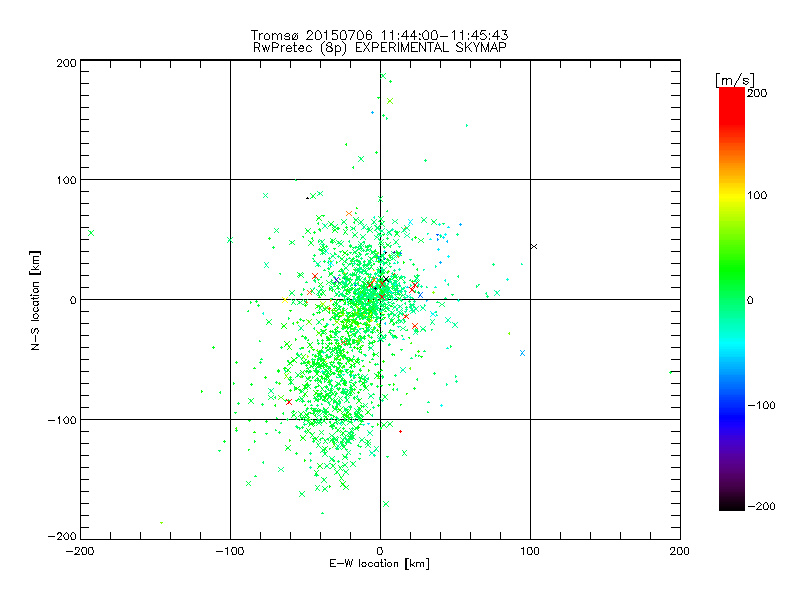Image resolution: width=800 pixels, height=600 pixels.
Task: Click the colorbar '100' label
Action: (x=757, y=195)
